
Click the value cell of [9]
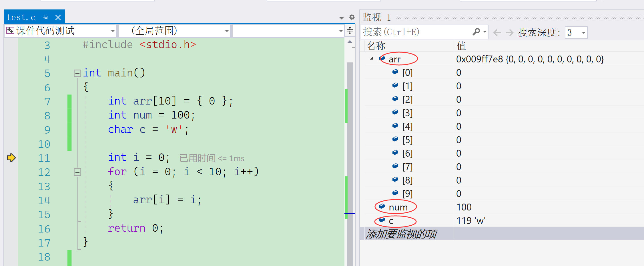coord(549,194)
